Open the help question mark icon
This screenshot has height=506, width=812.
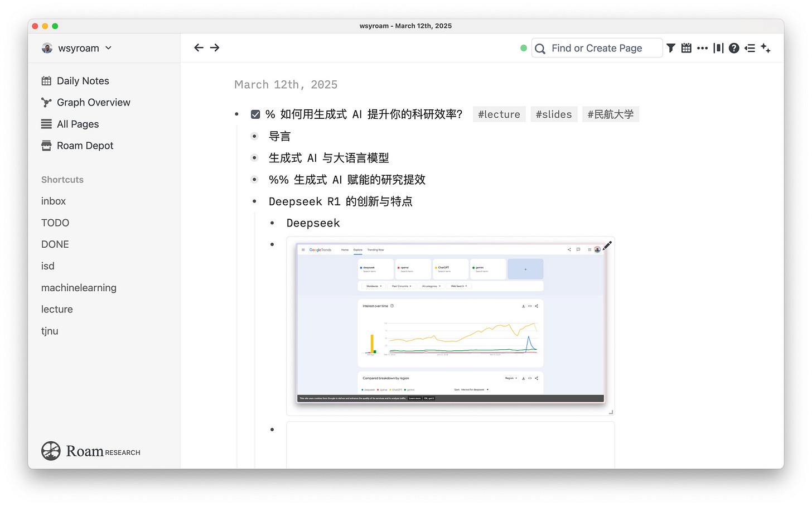point(734,48)
